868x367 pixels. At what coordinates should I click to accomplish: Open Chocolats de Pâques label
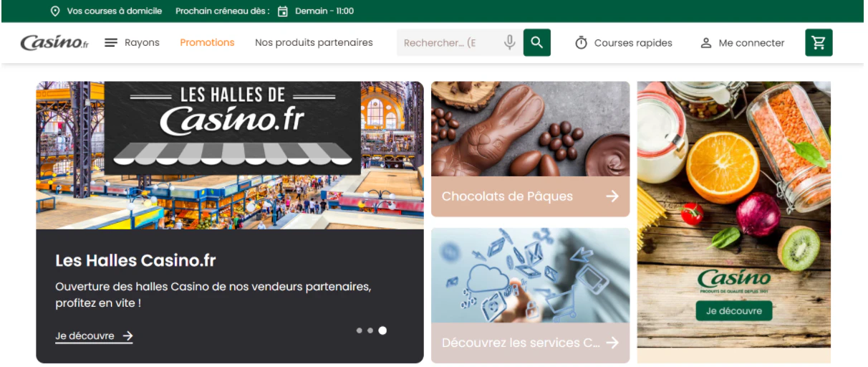(x=507, y=196)
